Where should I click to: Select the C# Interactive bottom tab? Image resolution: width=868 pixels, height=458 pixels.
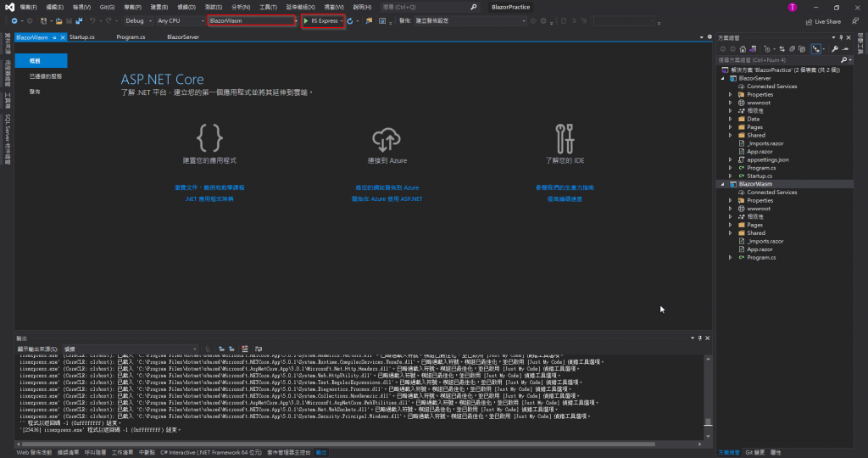click(x=211, y=452)
